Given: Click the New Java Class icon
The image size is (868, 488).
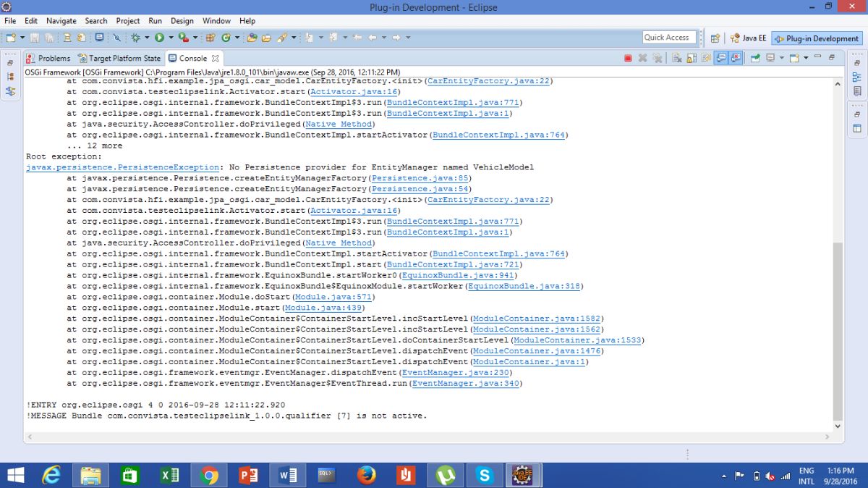Looking at the screenshot, I should pyautogui.click(x=226, y=37).
